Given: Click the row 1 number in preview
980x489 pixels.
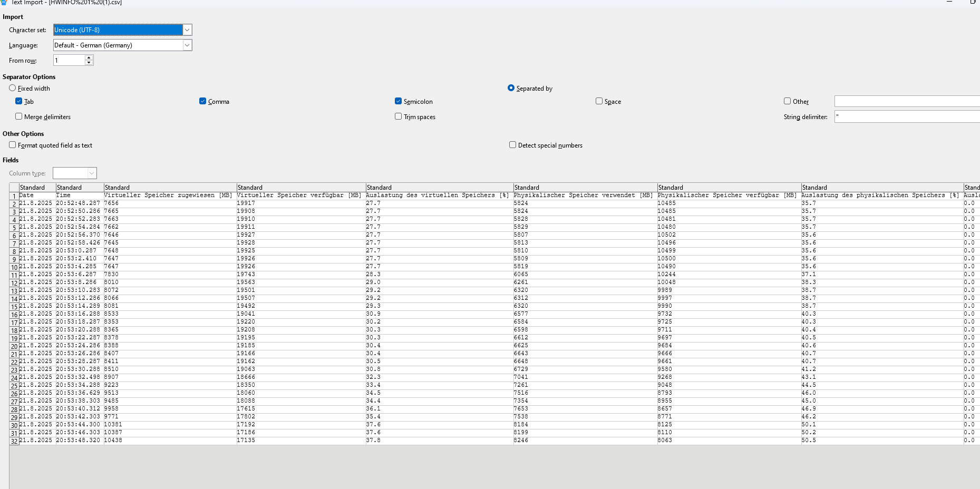Looking at the screenshot, I should click(x=14, y=196).
